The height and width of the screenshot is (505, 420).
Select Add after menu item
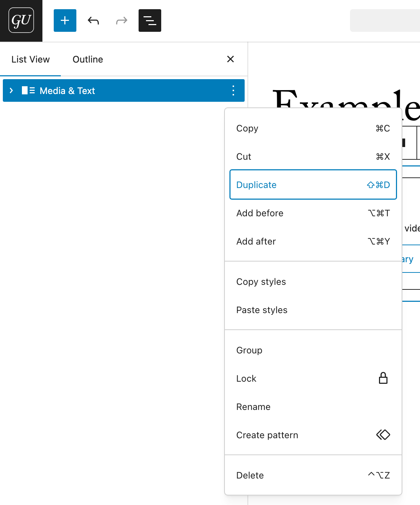coord(313,241)
